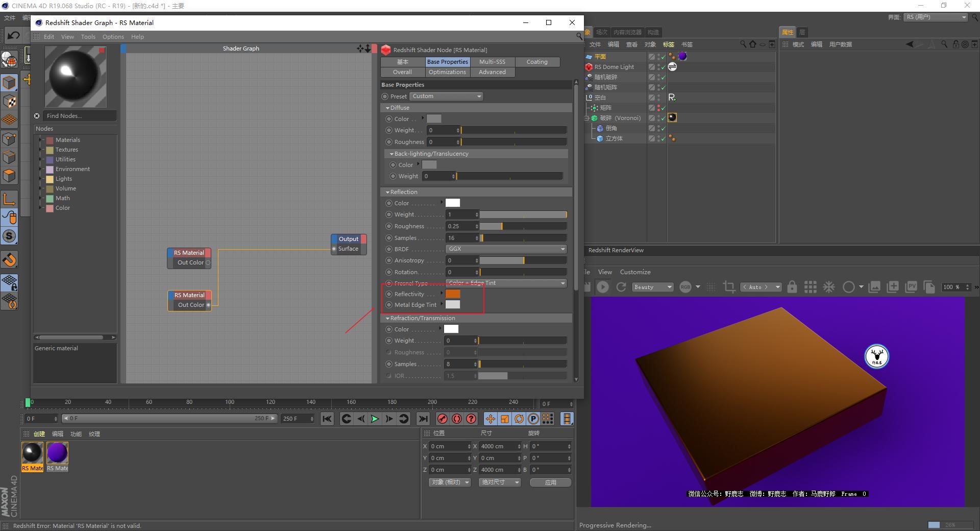Click the move tool crosshair icon near timeline

[x=490, y=419]
